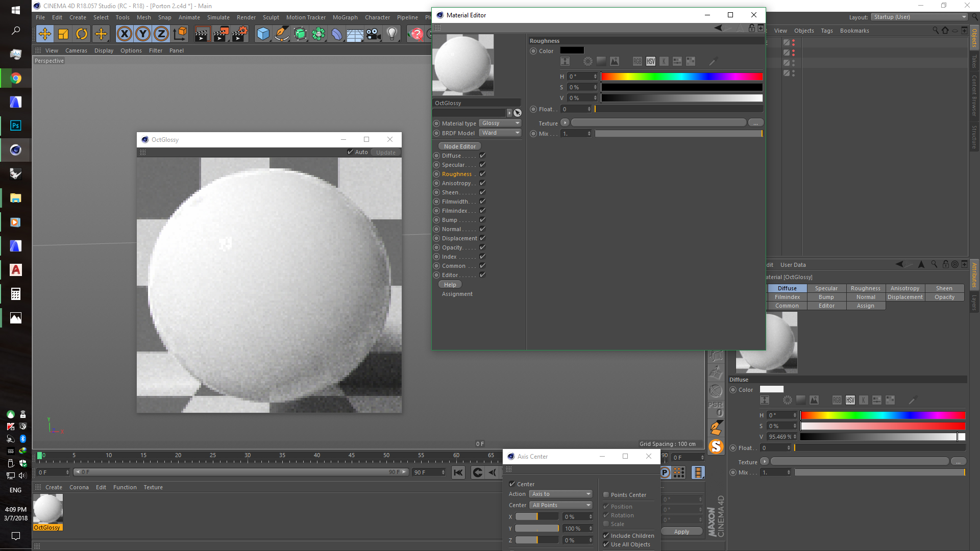
Task: Go to start of timeline
Action: point(458,472)
